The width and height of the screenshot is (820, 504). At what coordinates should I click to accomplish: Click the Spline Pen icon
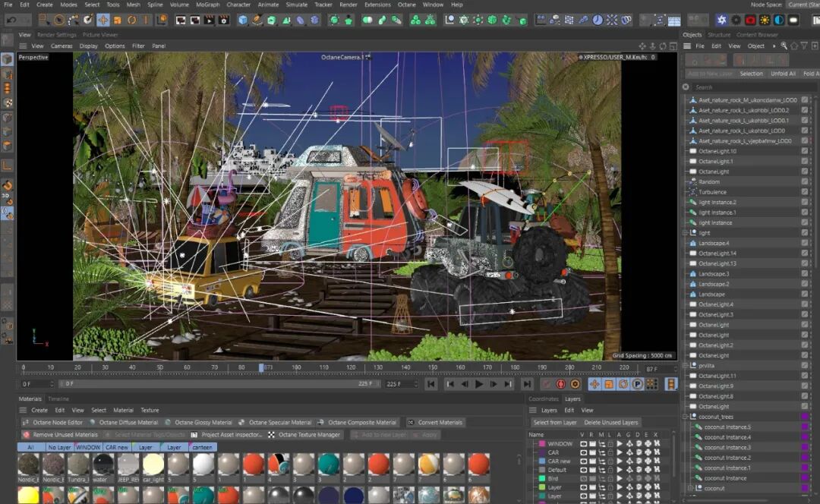[x=257, y=20]
